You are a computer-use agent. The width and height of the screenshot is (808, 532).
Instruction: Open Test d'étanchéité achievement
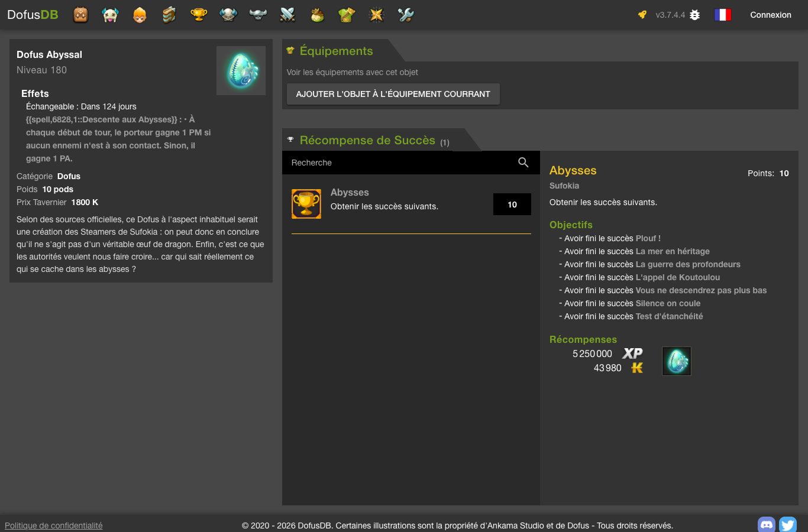[670, 316]
